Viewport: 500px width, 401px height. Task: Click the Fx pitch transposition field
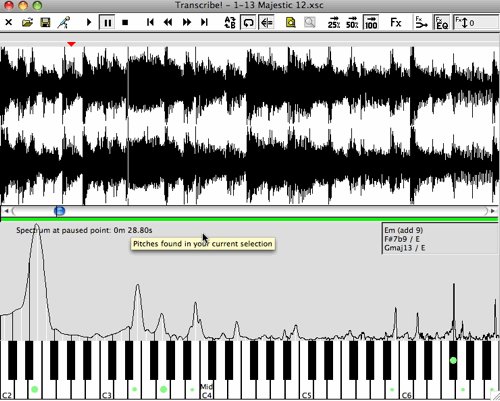[x=476, y=23]
